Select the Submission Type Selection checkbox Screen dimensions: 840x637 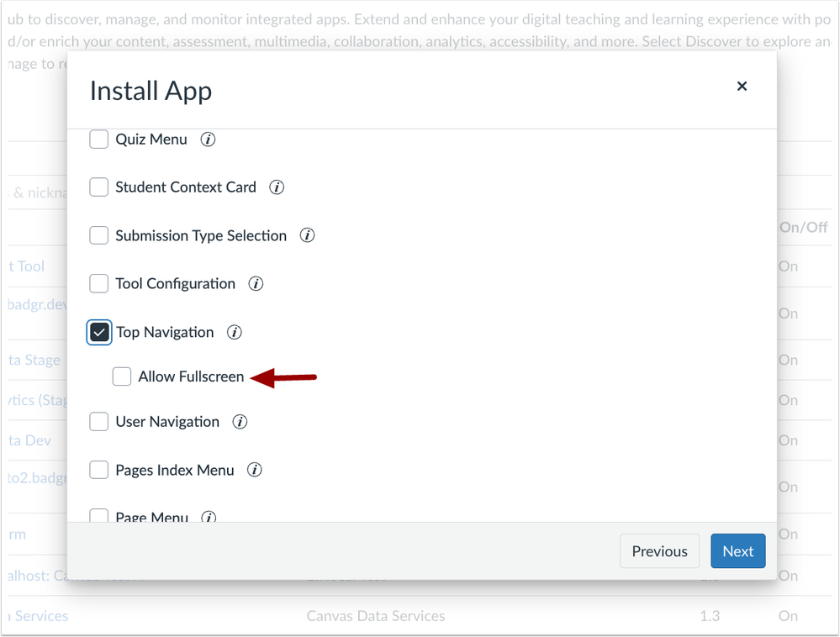[99, 236]
